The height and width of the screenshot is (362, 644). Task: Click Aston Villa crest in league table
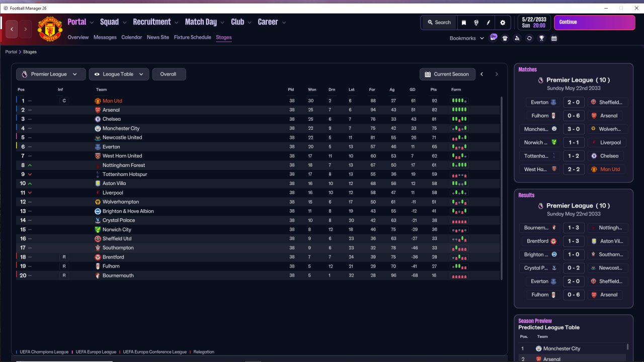tap(98, 184)
